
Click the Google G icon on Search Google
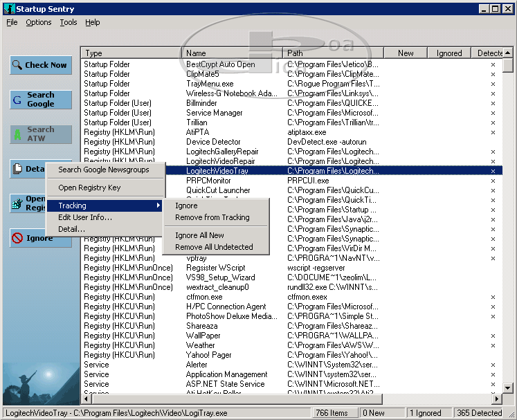pos(17,100)
